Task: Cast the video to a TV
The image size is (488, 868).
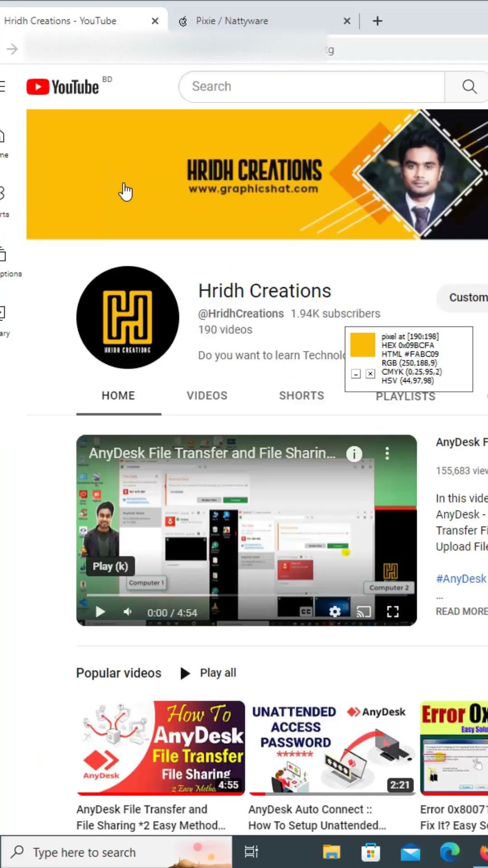Action: [x=364, y=612]
